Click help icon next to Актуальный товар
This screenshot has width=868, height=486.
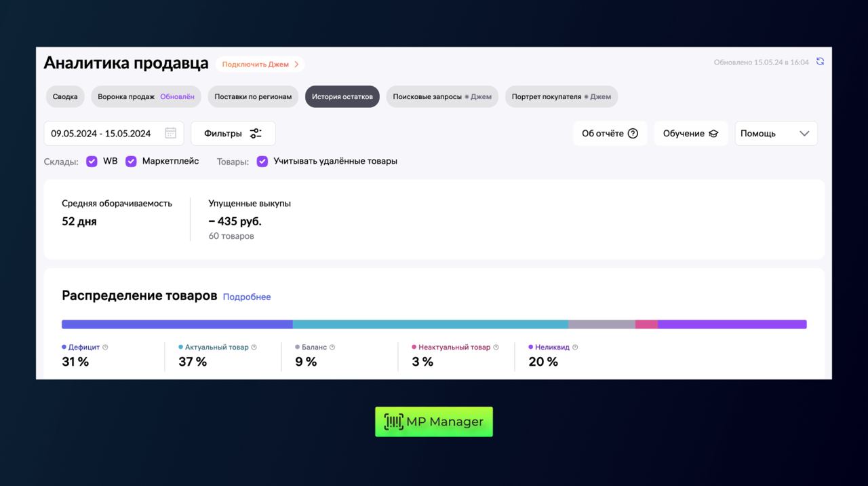(254, 348)
